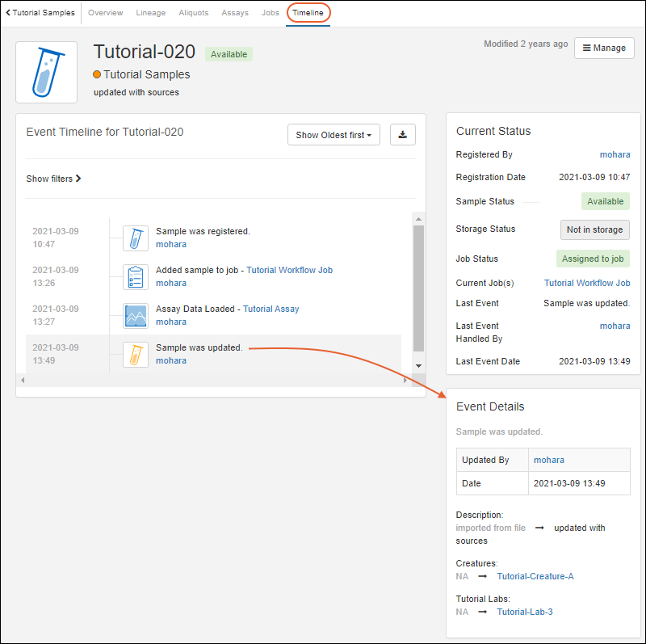Click the Tutorial Assay link in timeline

[x=271, y=309]
